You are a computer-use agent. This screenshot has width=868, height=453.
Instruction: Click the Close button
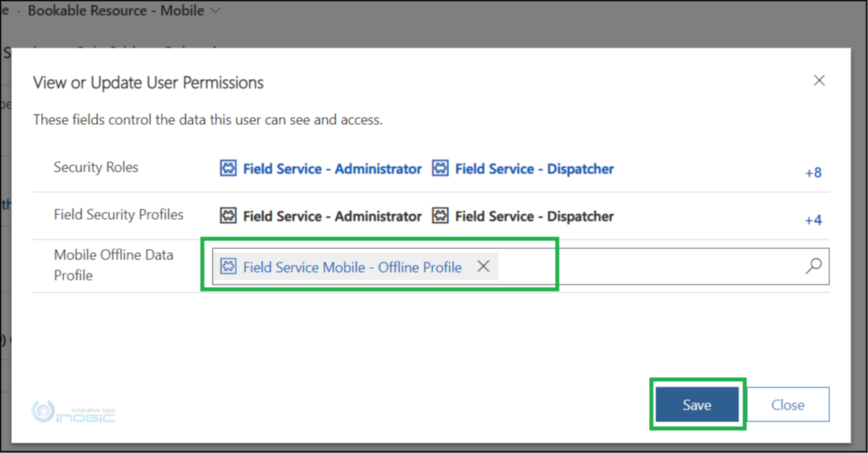[788, 405]
